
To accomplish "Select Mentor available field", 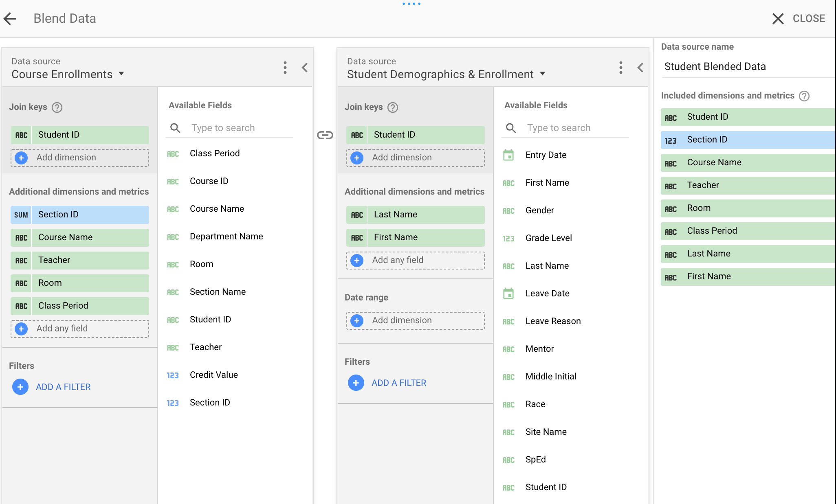I will (540, 349).
